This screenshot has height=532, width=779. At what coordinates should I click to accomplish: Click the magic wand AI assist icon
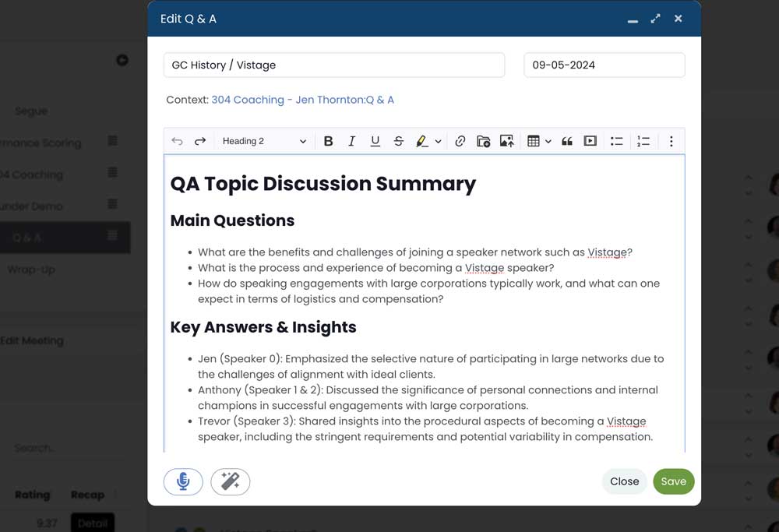tap(230, 481)
